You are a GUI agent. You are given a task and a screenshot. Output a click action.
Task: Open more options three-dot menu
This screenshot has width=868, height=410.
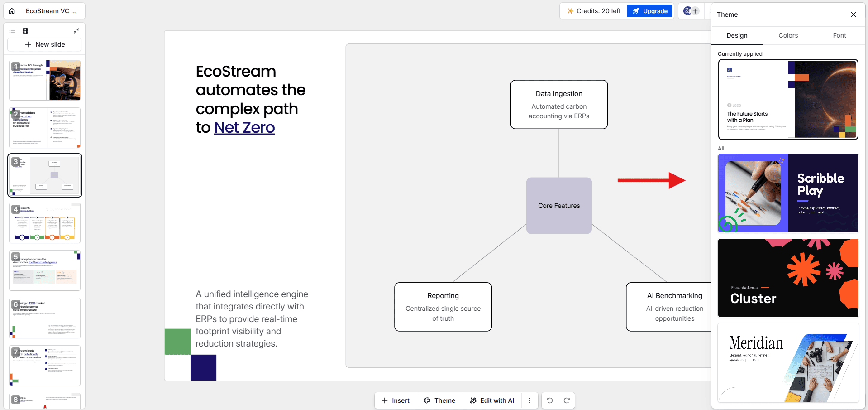(530, 400)
